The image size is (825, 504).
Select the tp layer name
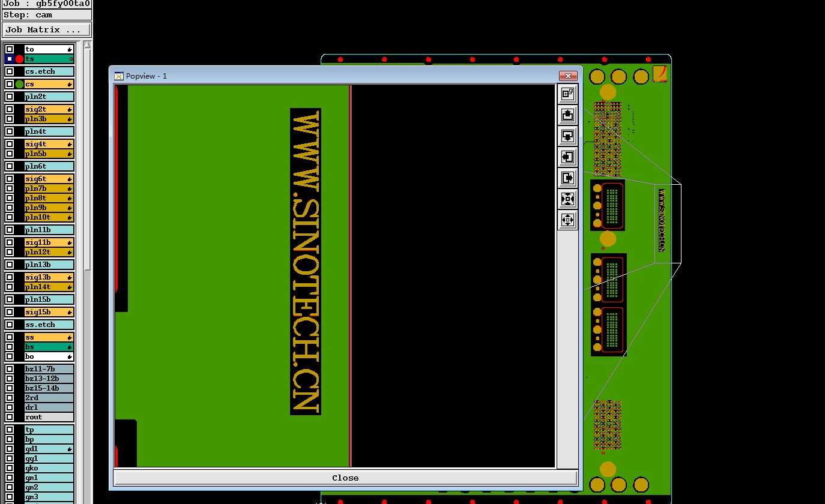pyautogui.click(x=49, y=430)
